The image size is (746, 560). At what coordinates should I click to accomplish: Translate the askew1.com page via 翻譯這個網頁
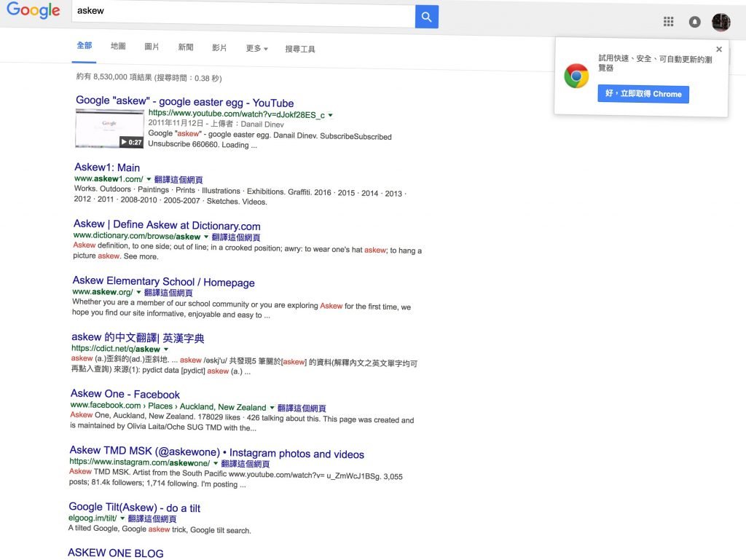[178, 180]
